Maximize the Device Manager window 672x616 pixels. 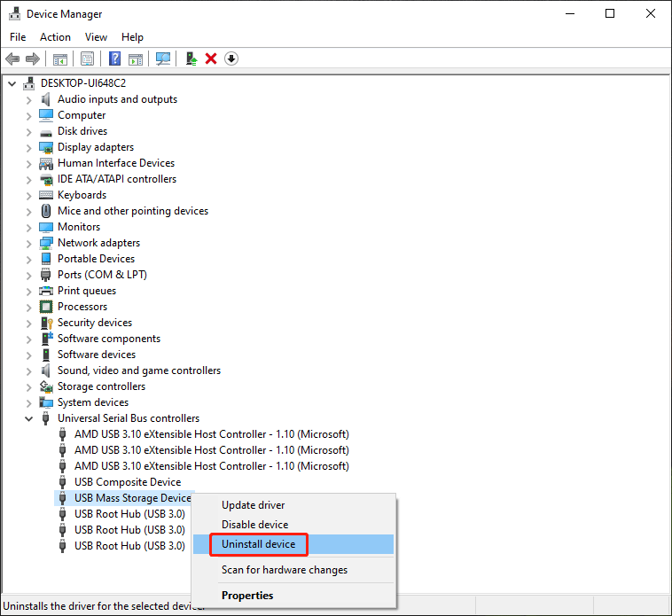point(610,13)
